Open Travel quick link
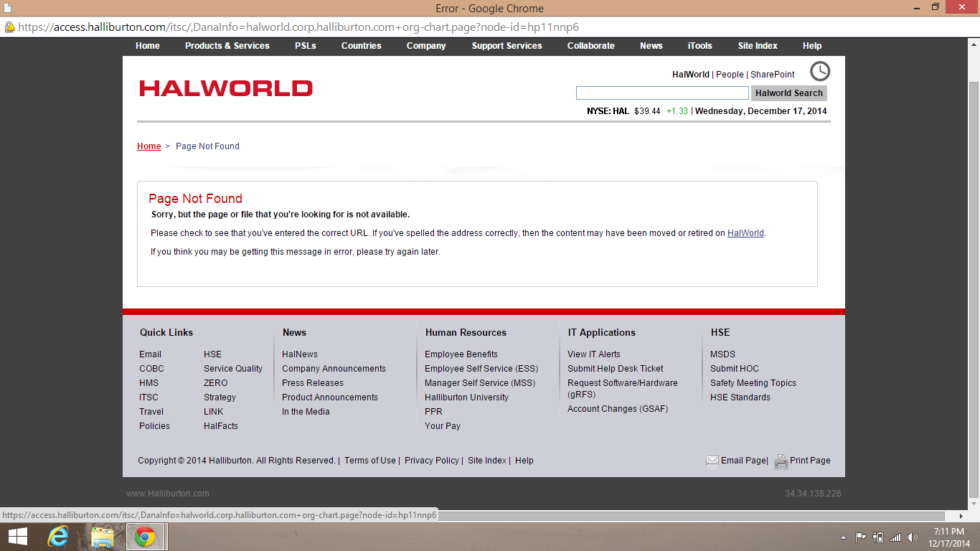This screenshot has width=980, height=551. (x=151, y=412)
